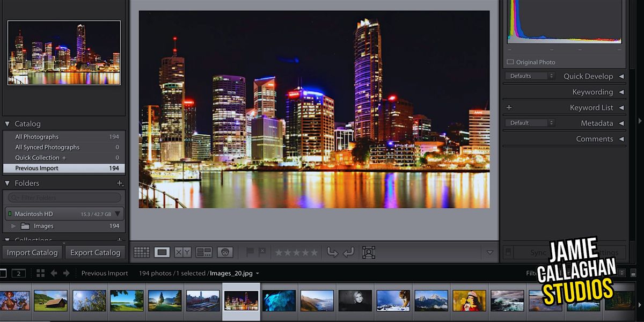This screenshot has height=322, width=644.
Task: Flag the photo as rejected
Action: pos(261,251)
